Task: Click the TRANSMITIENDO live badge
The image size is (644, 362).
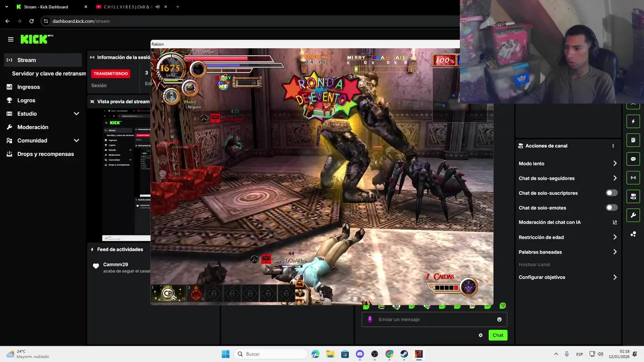Action: coord(111,73)
